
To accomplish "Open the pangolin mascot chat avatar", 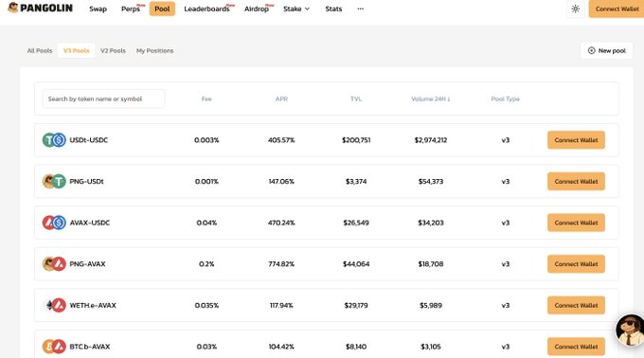I will pyautogui.click(x=630, y=331).
